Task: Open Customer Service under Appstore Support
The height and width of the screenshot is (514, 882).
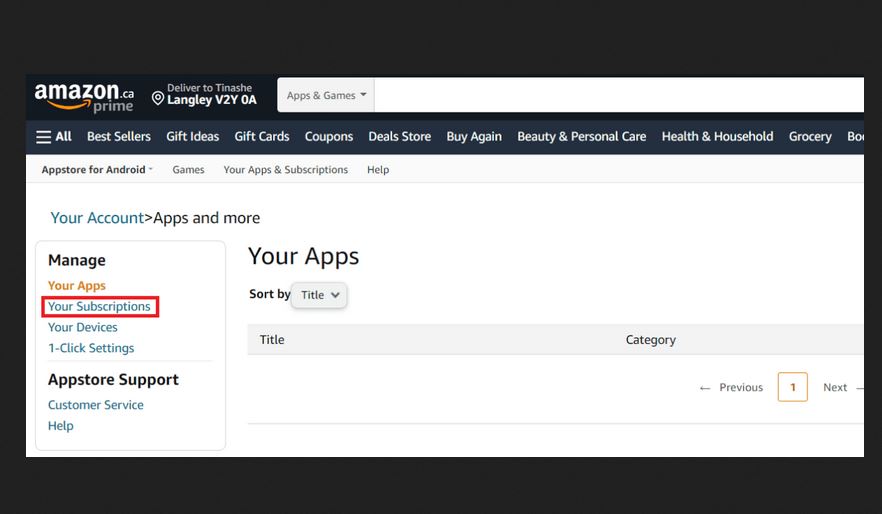Action: 96,405
